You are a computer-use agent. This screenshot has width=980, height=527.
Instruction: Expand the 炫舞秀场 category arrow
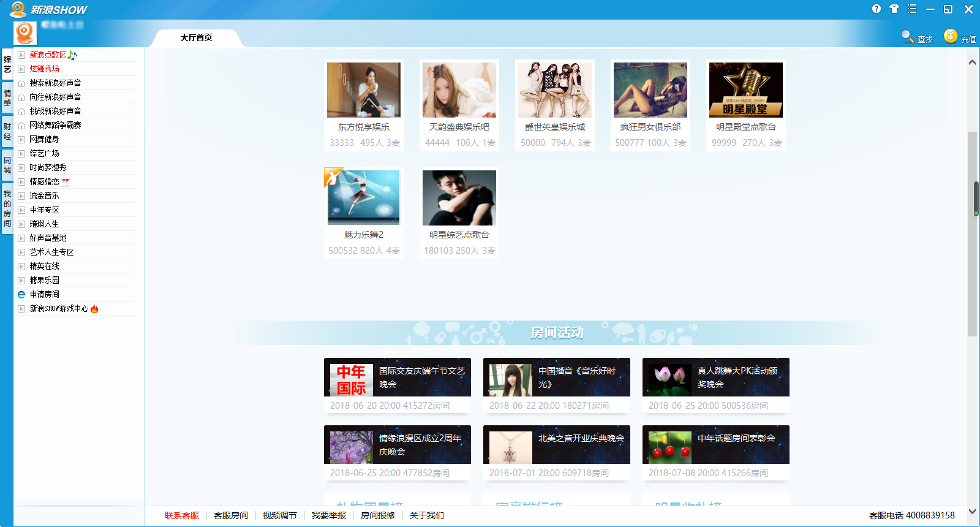[x=21, y=69]
